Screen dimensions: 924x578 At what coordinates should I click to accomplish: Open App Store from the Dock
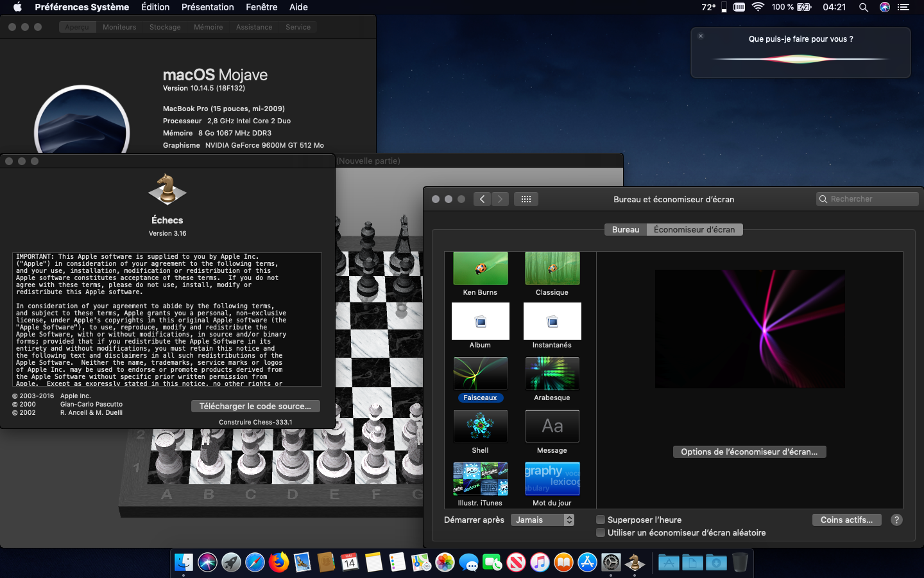click(x=587, y=563)
